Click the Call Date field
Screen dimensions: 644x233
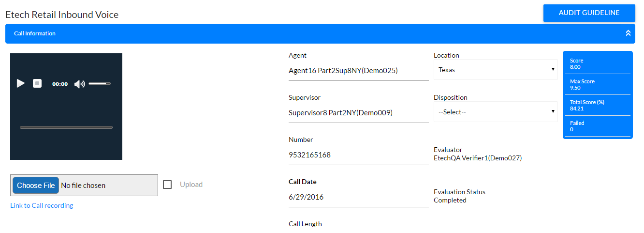[x=358, y=197]
